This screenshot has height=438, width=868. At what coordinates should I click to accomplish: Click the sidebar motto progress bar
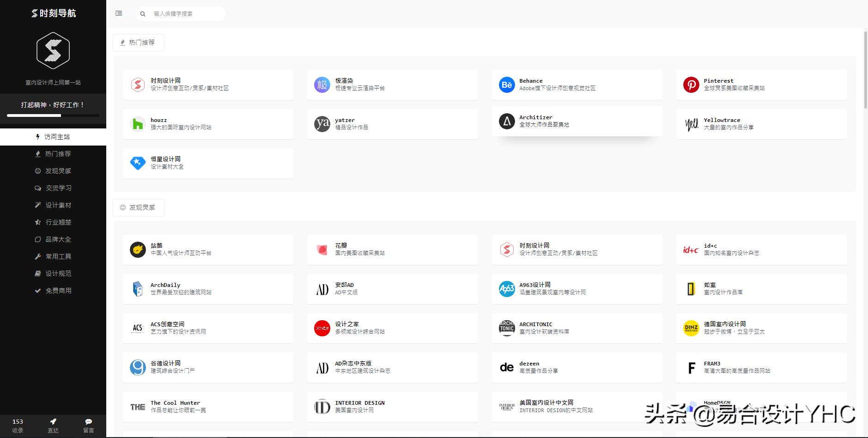coord(53,116)
